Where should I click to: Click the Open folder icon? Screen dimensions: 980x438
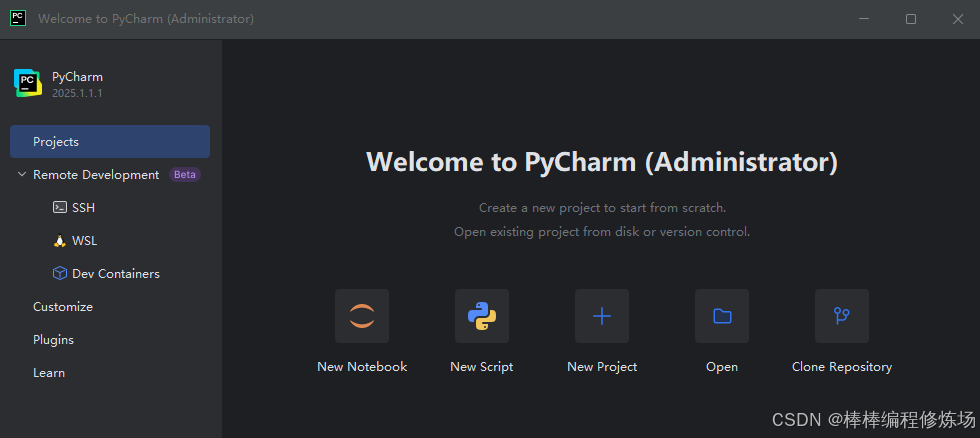tap(722, 316)
